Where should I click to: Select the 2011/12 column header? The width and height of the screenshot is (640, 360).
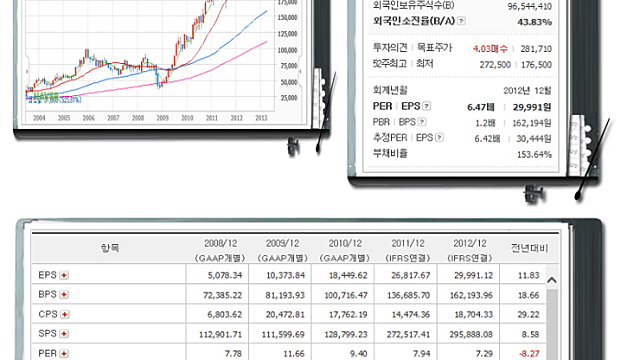click(x=408, y=250)
